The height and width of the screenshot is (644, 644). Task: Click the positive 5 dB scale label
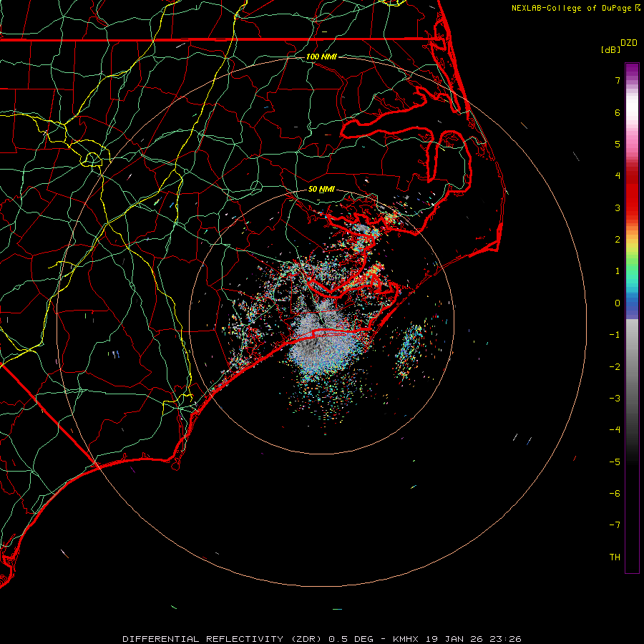[x=618, y=144]
